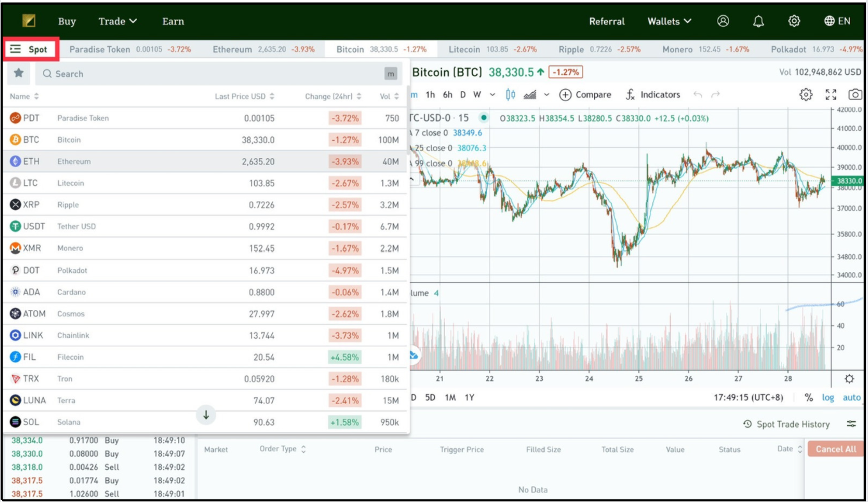Open the Indicators menu
The width and height of the screenshot is (868, 502).
tap(652, 95)
